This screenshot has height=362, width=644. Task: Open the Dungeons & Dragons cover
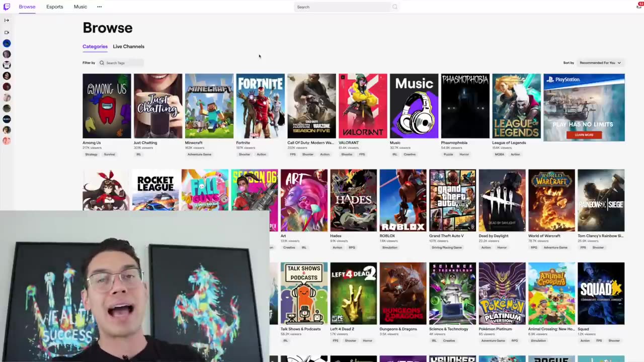[403, 294]
